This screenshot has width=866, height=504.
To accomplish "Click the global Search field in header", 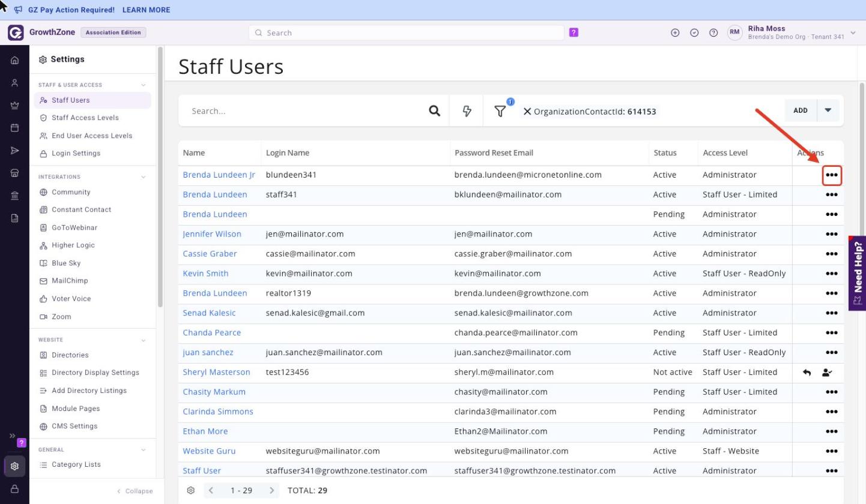I will pos(406,33).
